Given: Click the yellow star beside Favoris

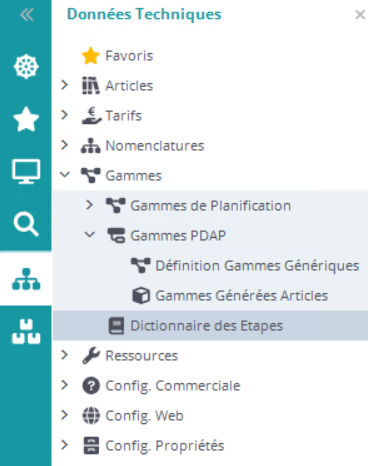Looking at the screenshot, I should point(90,56).
